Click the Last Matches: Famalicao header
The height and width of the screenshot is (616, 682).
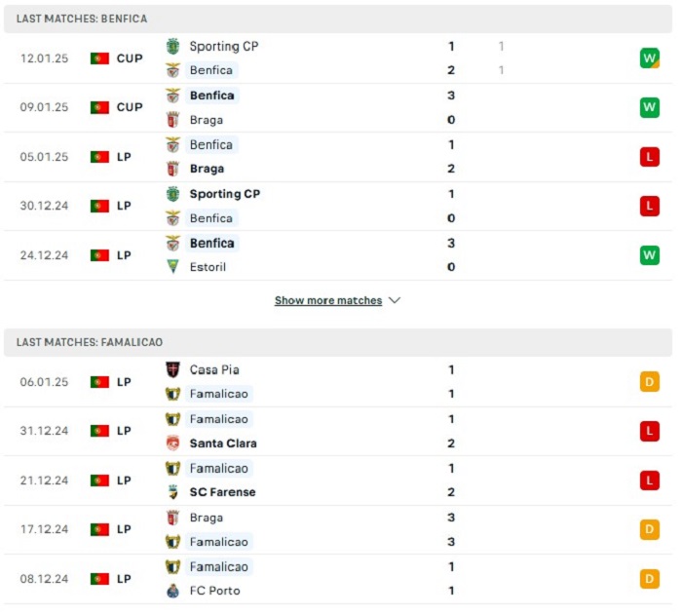tap(90, 342)
